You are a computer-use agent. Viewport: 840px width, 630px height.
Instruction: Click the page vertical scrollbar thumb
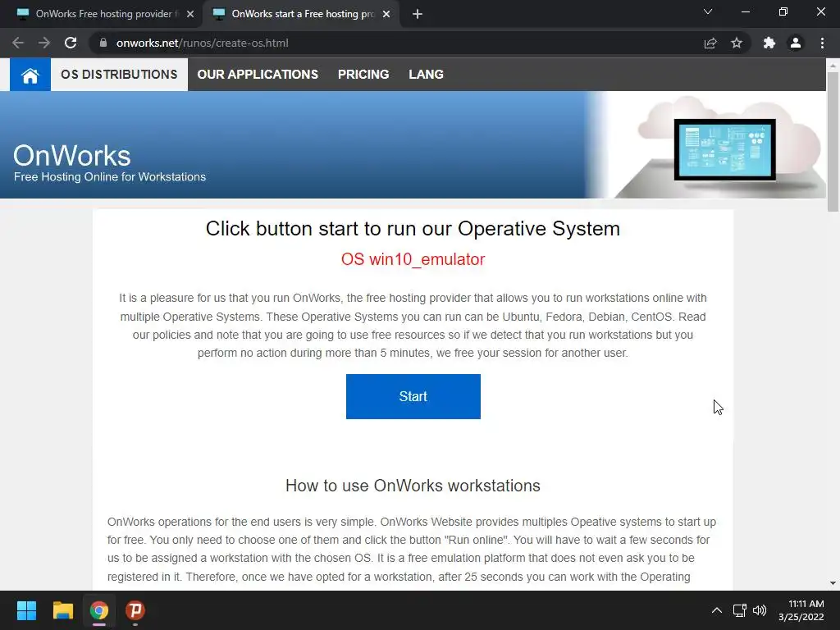click(x=833, y=141)
